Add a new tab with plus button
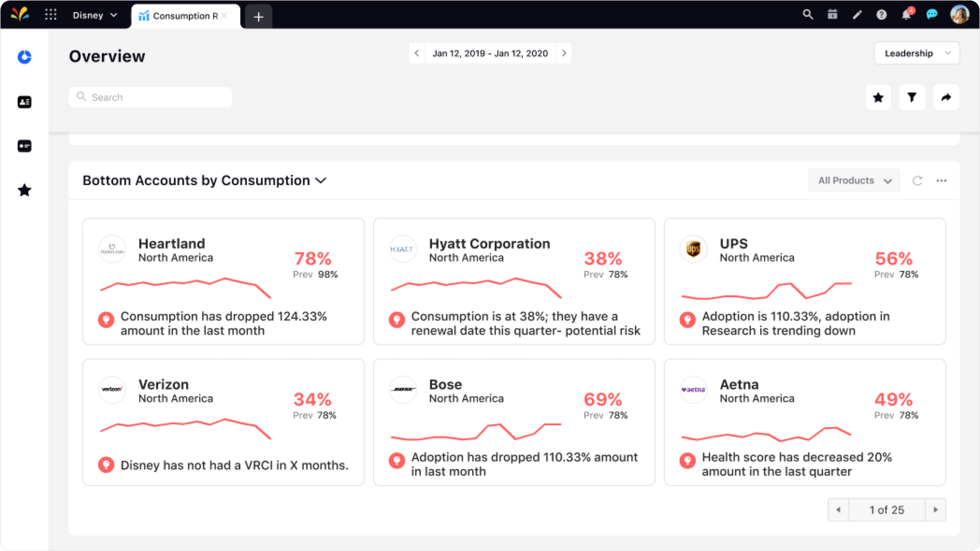Image resolution: width=980 pixels, height=551 pixels. 258,17
